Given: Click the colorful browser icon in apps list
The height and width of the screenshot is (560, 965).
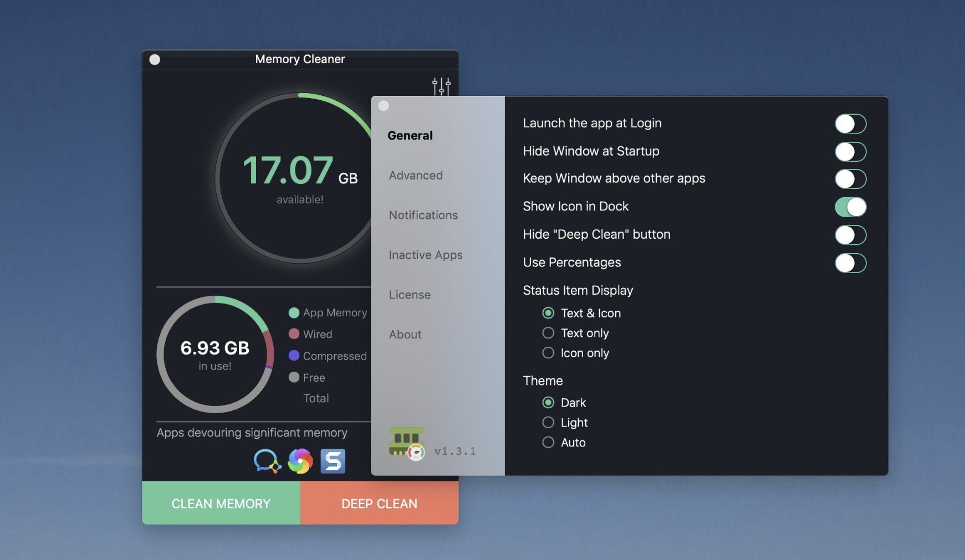Looking at the screenshot, I should pos(299,460).
